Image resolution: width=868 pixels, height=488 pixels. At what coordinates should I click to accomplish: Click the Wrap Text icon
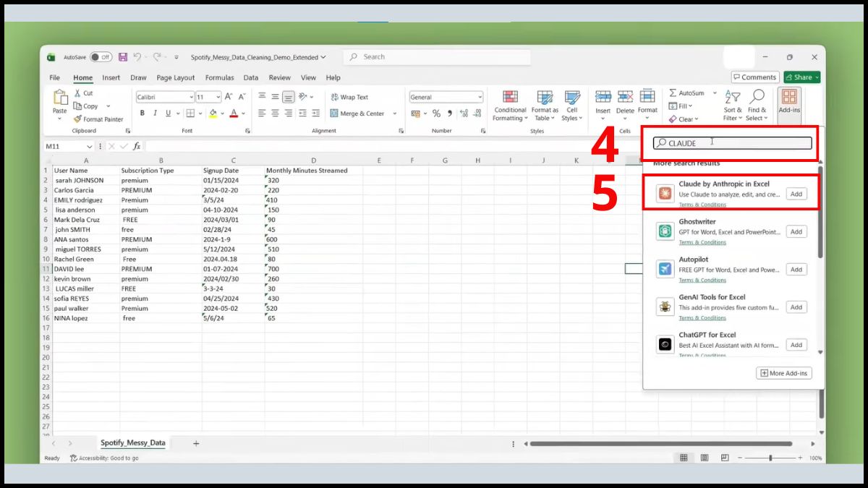334,97
